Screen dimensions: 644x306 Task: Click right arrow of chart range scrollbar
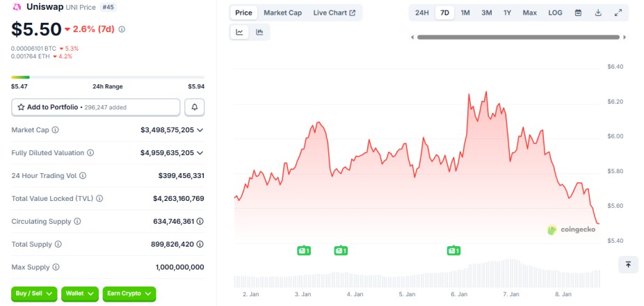pos(625,38)
